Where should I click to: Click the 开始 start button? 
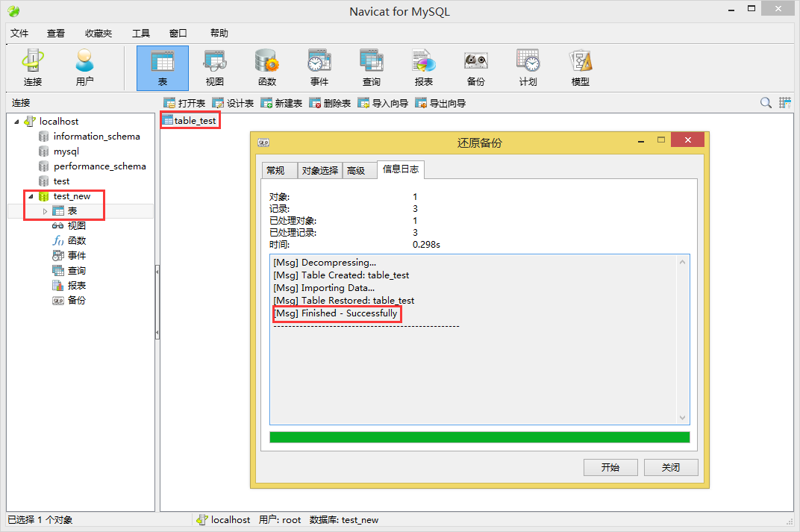[x=610, y=467]
